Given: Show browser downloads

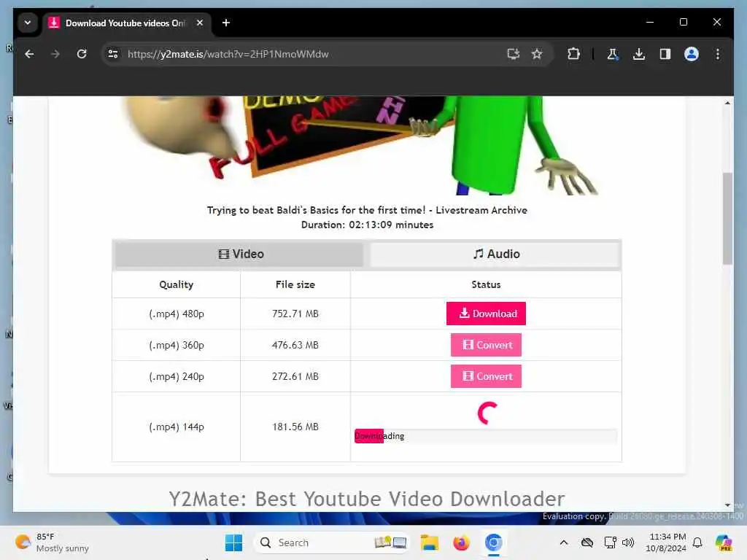Looking at the screenshot, I should pos(639,54).
